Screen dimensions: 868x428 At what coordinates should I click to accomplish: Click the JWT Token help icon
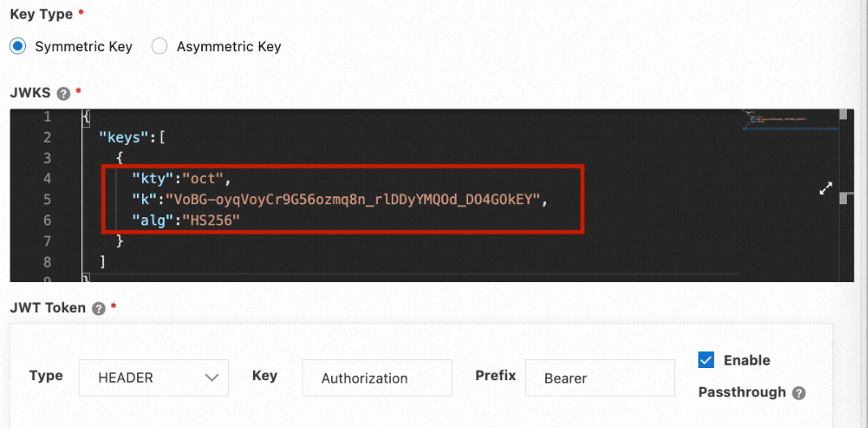click(x=99, y=309)
